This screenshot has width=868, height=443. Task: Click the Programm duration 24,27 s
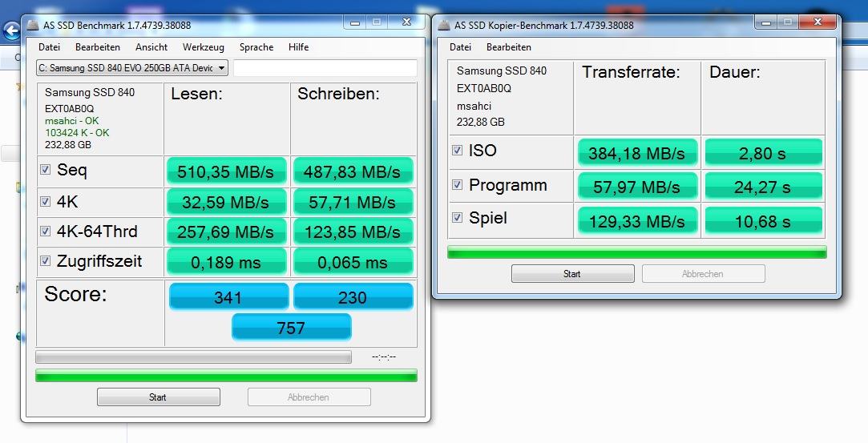763,187
